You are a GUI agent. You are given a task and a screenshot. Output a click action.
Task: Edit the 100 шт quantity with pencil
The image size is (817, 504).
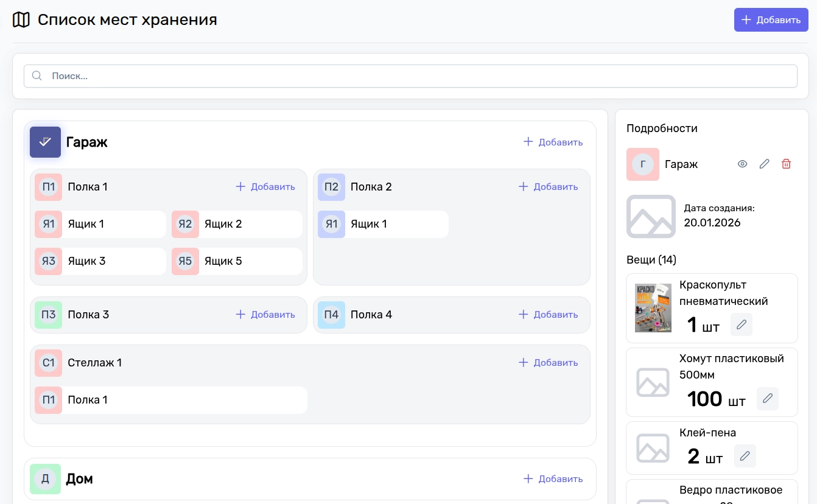(768, 399)
